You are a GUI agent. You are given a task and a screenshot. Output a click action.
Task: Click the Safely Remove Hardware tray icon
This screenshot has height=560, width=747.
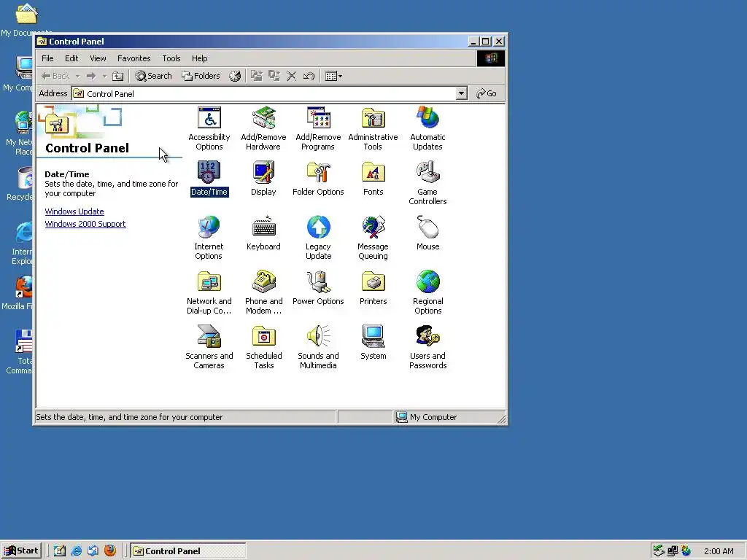pos(659,551)
